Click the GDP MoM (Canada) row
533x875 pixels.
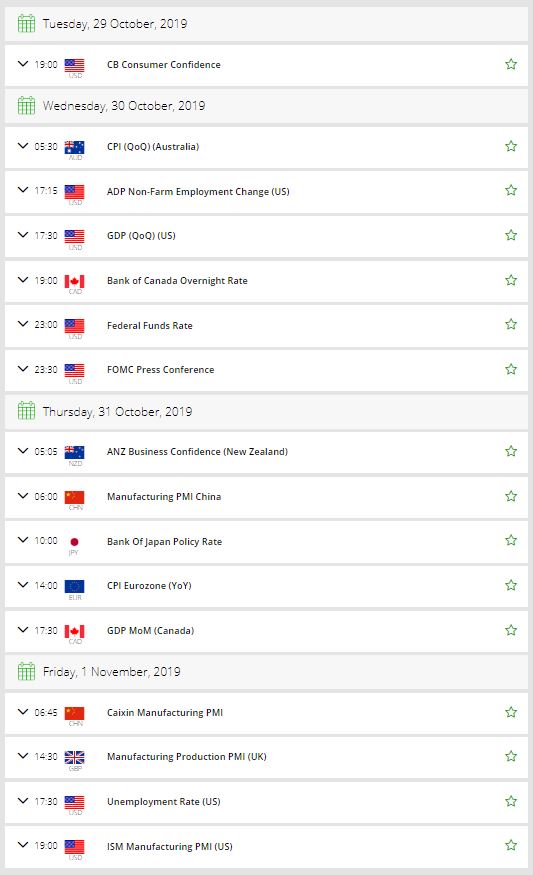click(x=266, y=631)
